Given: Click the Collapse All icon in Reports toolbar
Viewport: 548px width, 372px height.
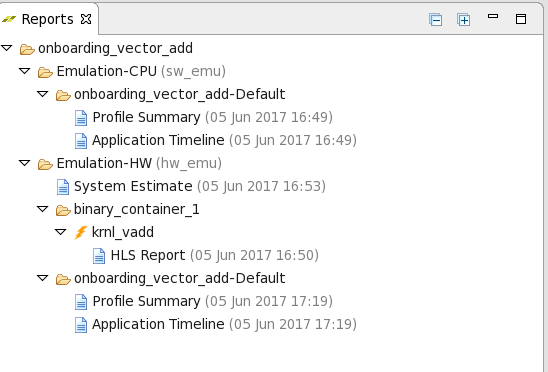Looking at the screenshot, I should [x=435, y=20].
